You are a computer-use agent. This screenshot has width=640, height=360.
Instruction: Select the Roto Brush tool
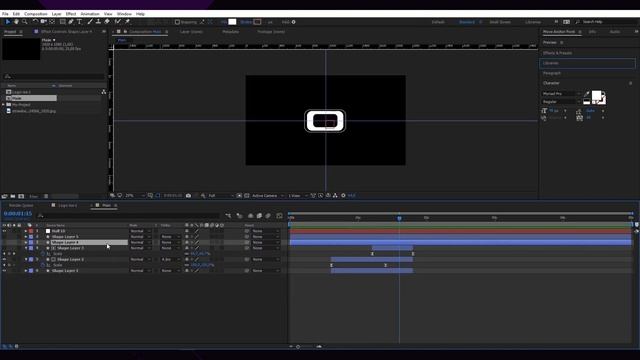[x=118, y=22]
